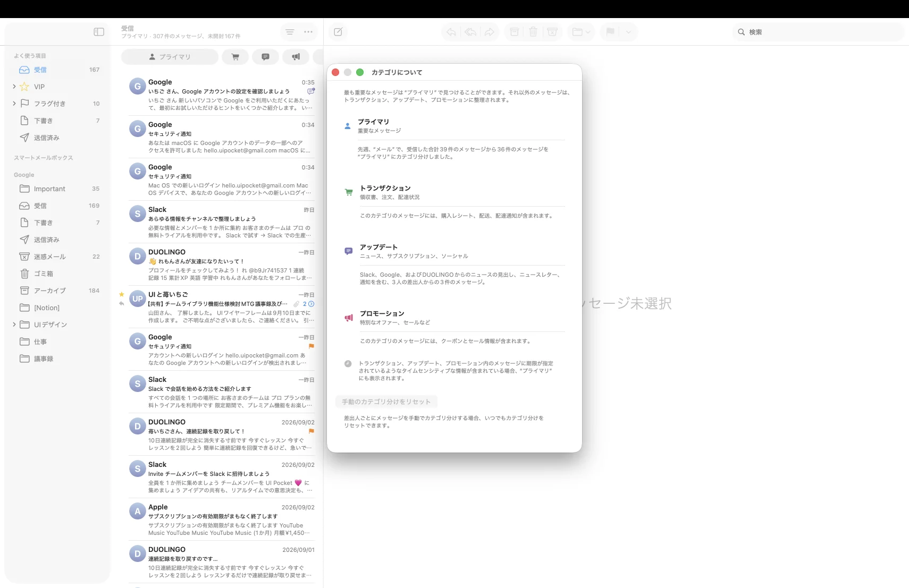This screenshot has height=588, width=909.
Task: Open Slack Invite チームメンバー email
Action: pyautogui.click(x=221, y=477)
